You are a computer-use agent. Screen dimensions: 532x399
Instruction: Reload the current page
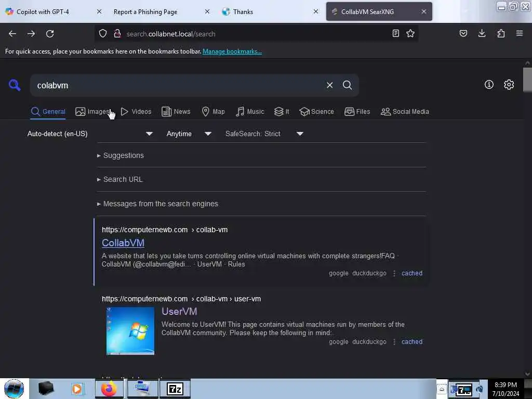(x=50, y=34)
